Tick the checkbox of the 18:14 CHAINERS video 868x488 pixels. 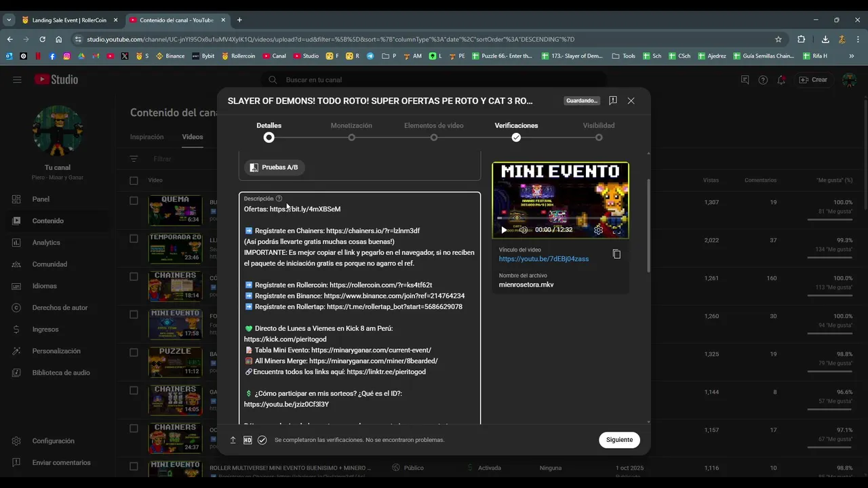(x=134, y=277)
